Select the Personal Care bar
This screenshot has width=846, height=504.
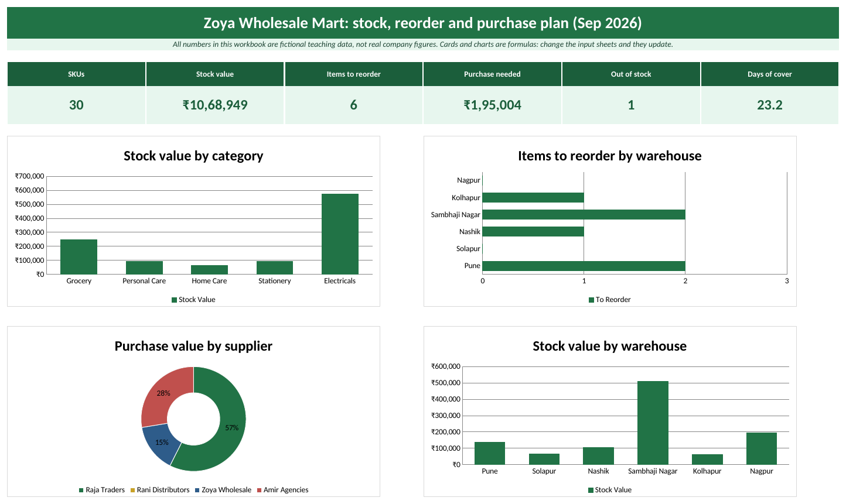[x=144, y=268]
